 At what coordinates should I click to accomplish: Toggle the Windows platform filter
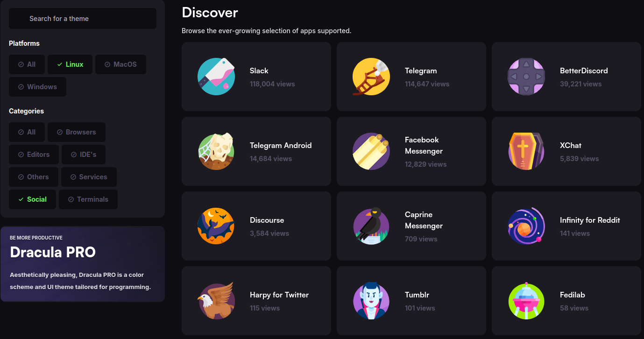click(37, 87)
